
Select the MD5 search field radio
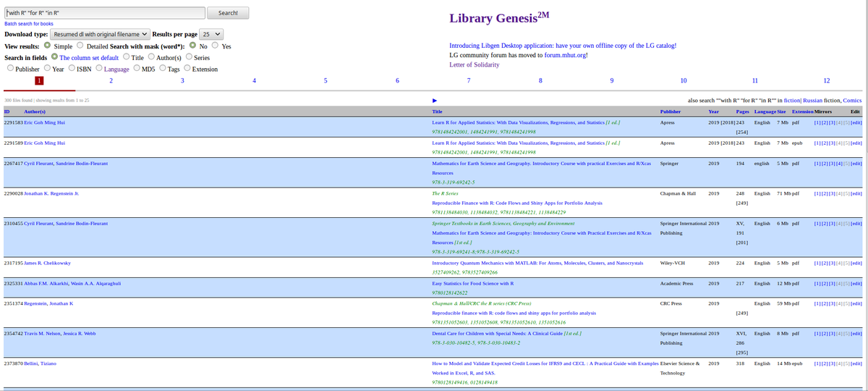click(x=137, y=69)
